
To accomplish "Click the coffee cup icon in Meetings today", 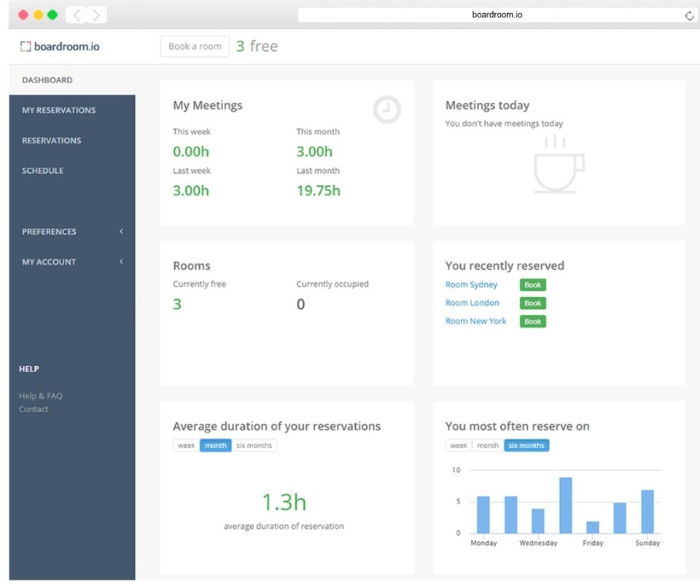I will (559, 164).
